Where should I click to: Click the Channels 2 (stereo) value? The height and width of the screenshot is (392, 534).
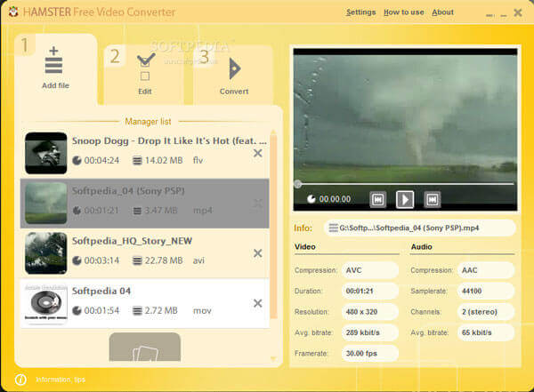486,312
